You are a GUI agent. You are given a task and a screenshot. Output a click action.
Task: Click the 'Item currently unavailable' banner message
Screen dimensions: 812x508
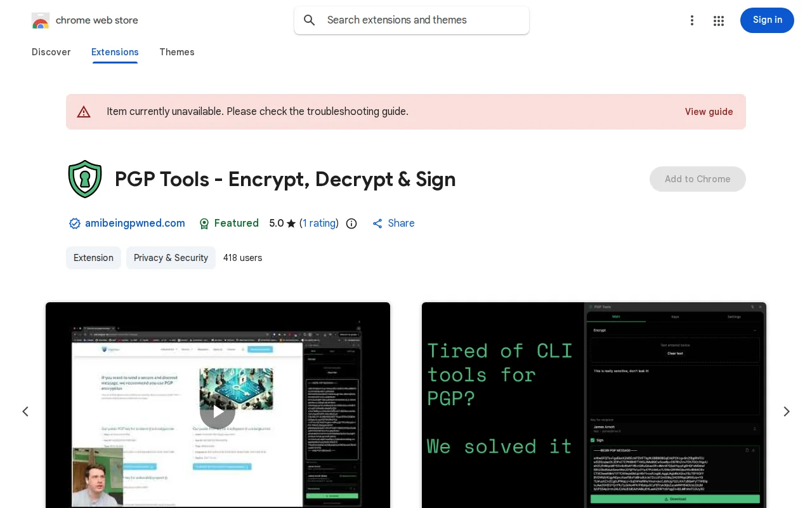click(258, 112)
